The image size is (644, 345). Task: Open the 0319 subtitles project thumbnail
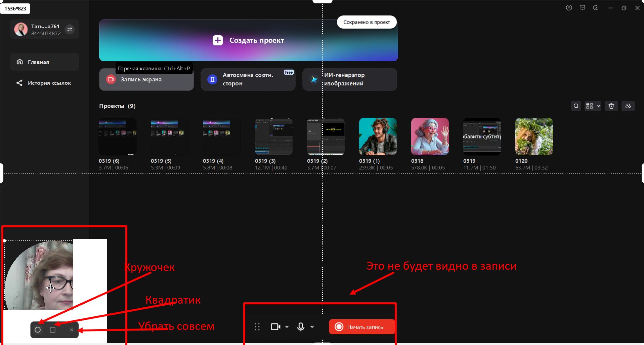coord(482,137)
